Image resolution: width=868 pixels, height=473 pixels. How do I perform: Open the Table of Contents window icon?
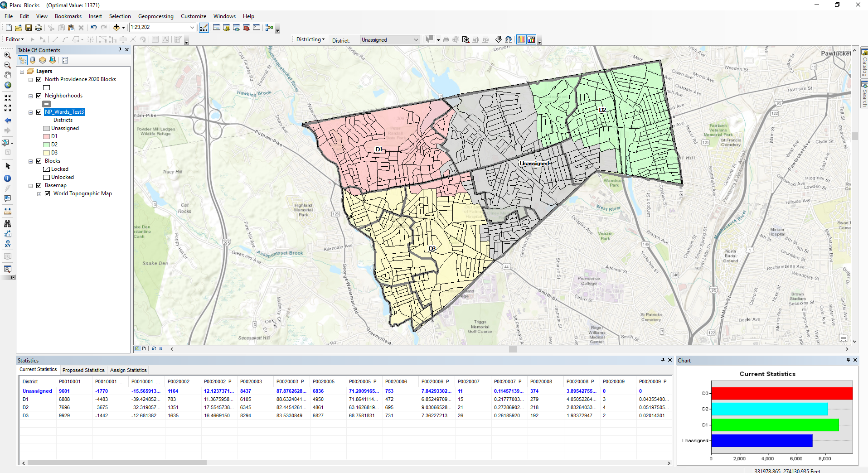click(217, 28)
